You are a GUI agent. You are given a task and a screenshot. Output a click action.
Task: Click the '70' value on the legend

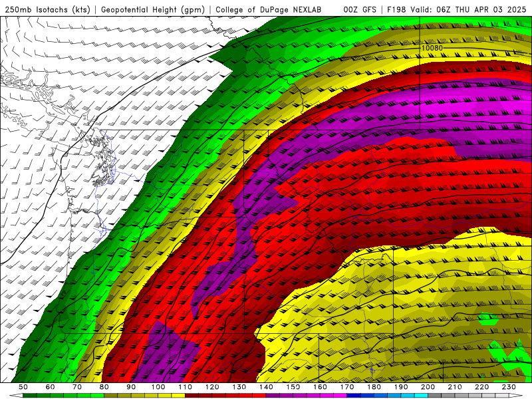pos(77,387)
